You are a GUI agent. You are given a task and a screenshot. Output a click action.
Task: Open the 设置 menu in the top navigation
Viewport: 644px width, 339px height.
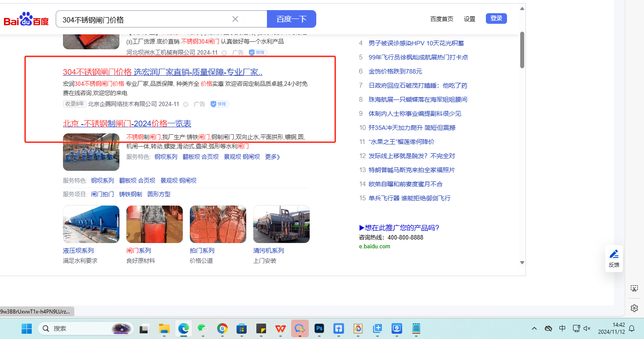pos(470,19)
